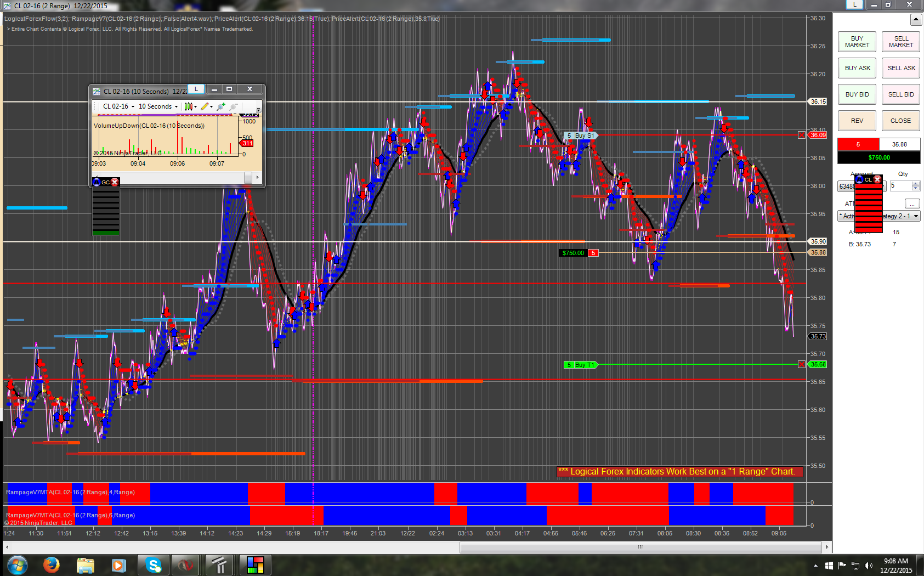Click the 35.90 price alert marker
Image resolution: width=924 pixels, height=576 pixels.
(818, 241)
